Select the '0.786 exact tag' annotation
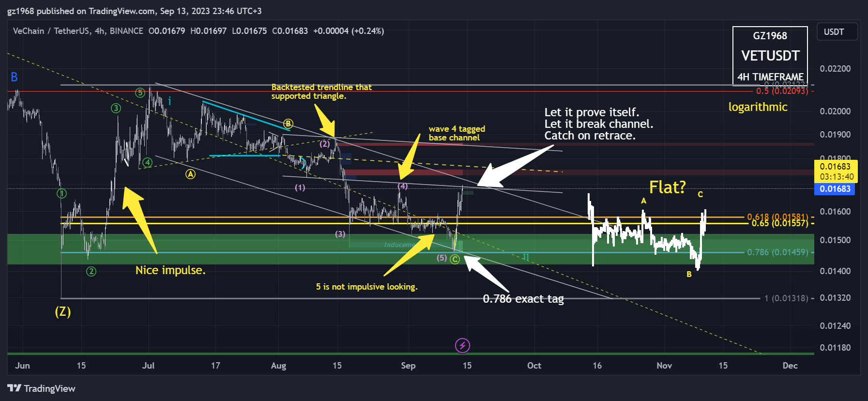This screenshot has width=868, height=401. (x=523, y=299)
